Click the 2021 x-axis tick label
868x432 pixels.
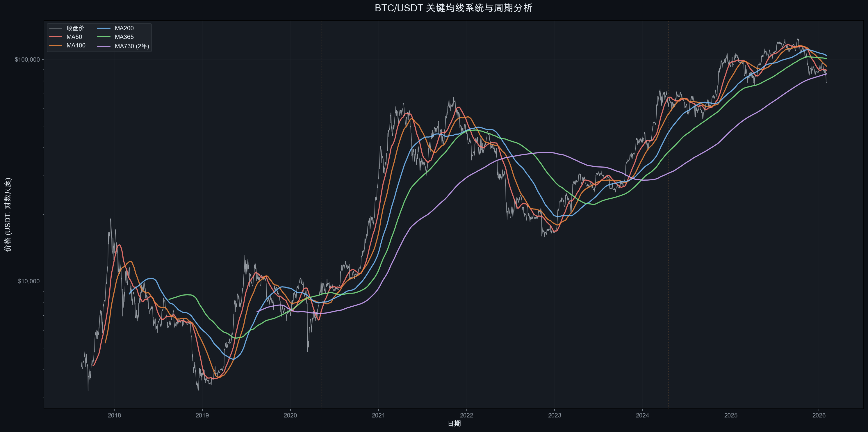(378, 415)
